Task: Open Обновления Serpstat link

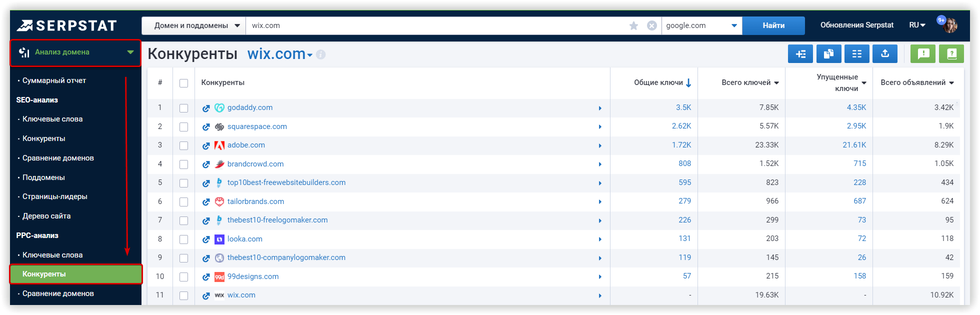Action: pos(857,25)
